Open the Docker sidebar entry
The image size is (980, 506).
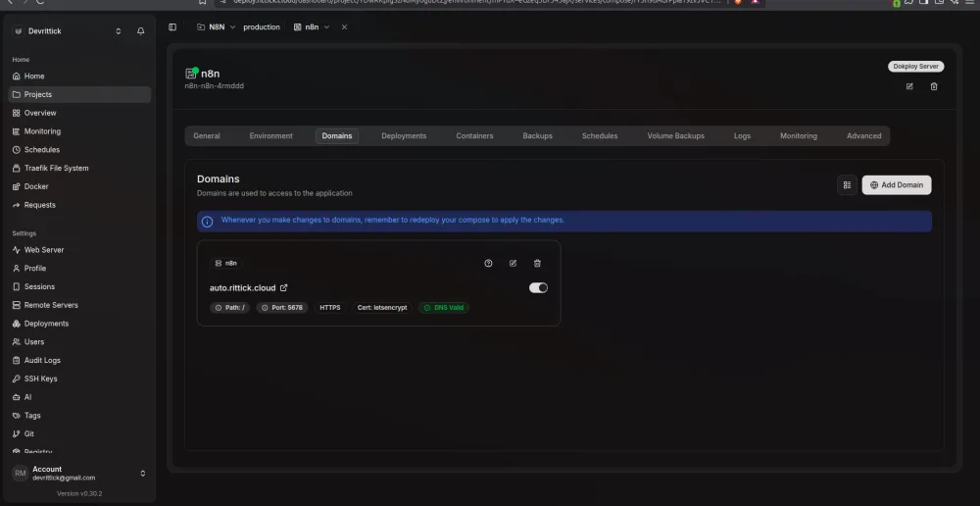tap(79, 186)
